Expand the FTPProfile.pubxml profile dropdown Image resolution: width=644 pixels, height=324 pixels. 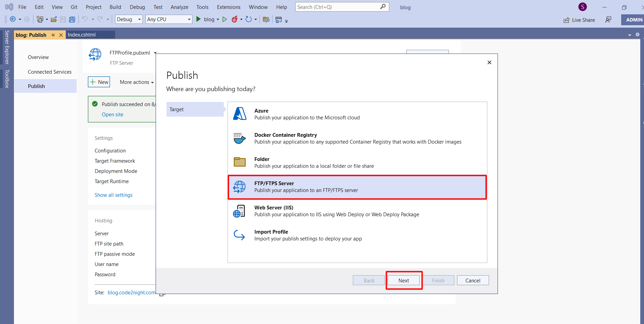point(155,53)
